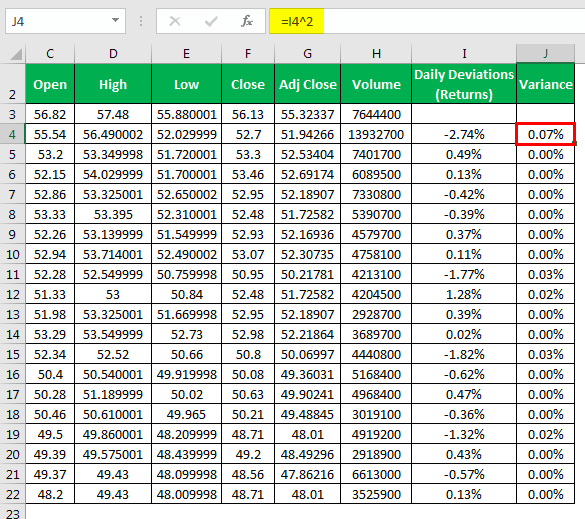The width and height of the screenshot is (585, 519).
Task: Select Open cell with value 49.5
Action: (x=50, y=434)
